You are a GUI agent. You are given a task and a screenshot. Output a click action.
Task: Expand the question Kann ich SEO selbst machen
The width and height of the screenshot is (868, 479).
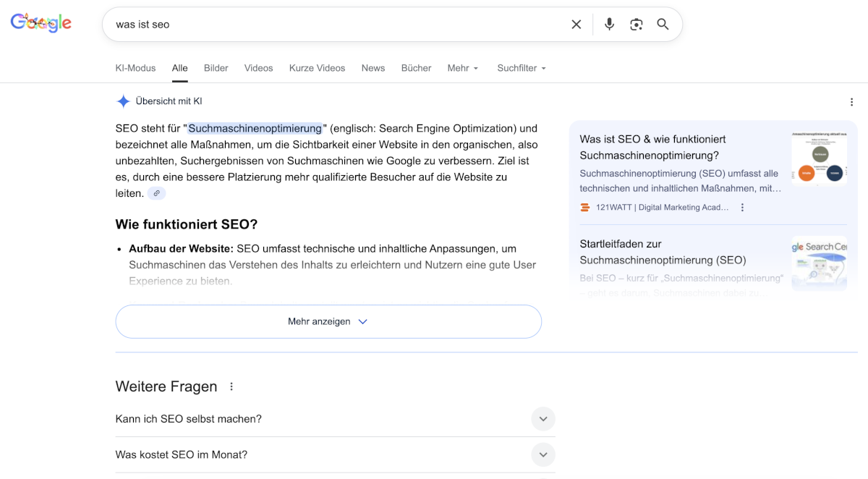543,419
